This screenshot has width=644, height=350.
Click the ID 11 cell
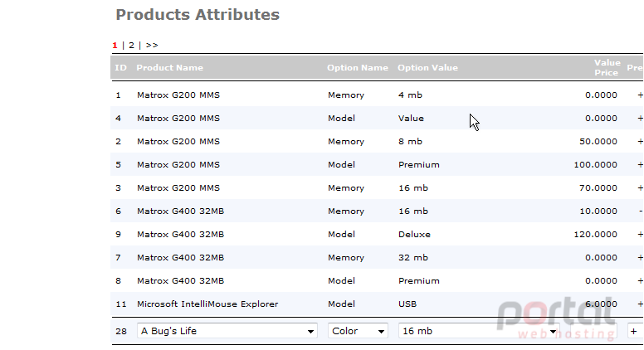click(x=121, y=304)
